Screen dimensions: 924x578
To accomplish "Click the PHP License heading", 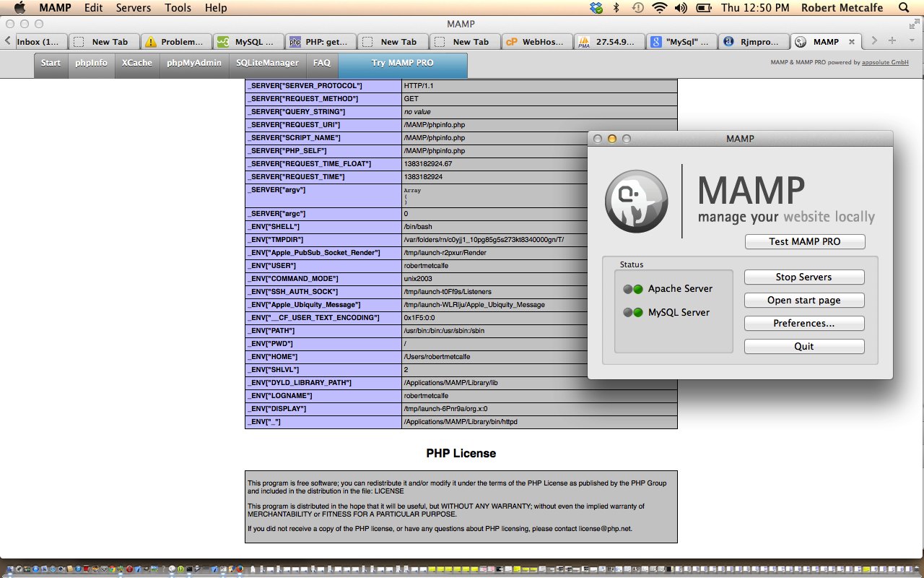I will [x=461, y=454].
